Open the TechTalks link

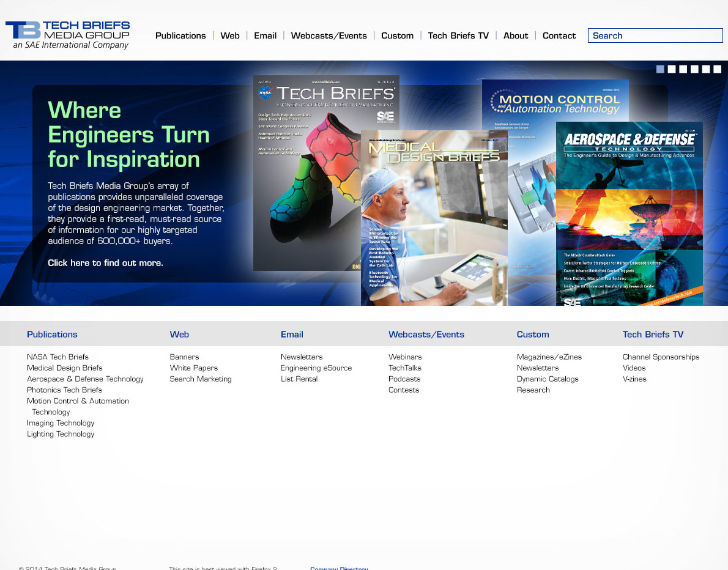405,368
